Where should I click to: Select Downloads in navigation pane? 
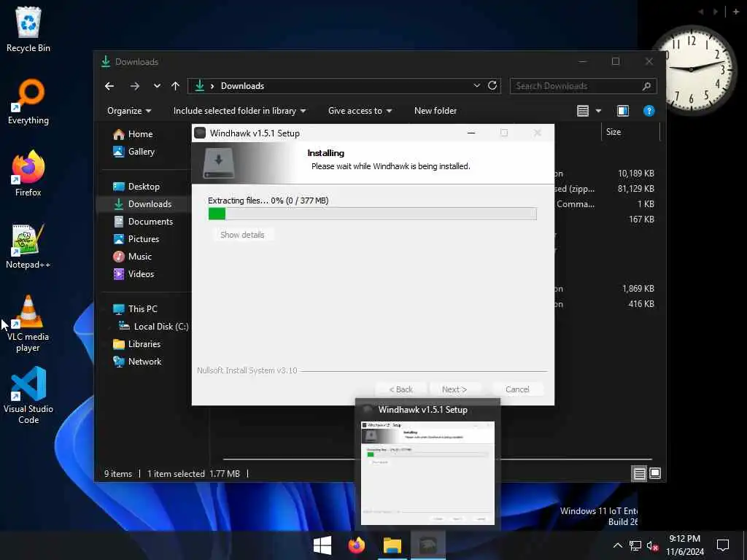pos(143,204)
